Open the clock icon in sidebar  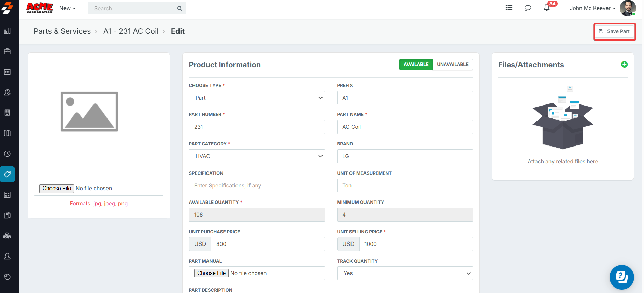pyautogui.click(x=7, y=154)
